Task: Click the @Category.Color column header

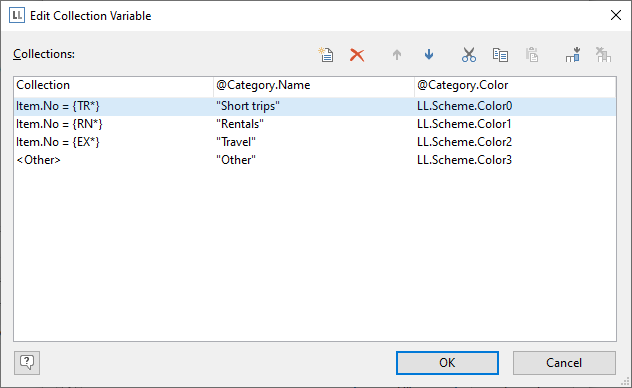Action: tap(515, 85)
